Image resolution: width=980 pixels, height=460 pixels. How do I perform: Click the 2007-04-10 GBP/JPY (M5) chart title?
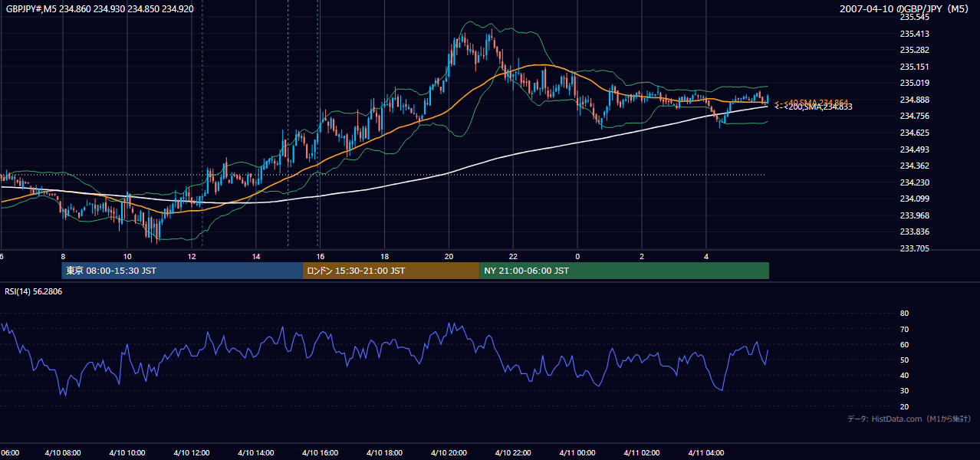906,8
